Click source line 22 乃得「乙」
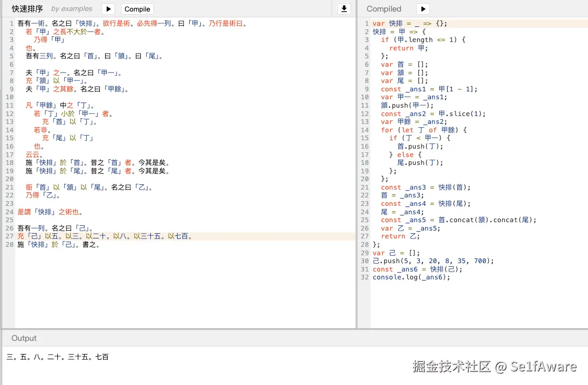The height and width of the screenshot is (385, 588). [43, 195]
